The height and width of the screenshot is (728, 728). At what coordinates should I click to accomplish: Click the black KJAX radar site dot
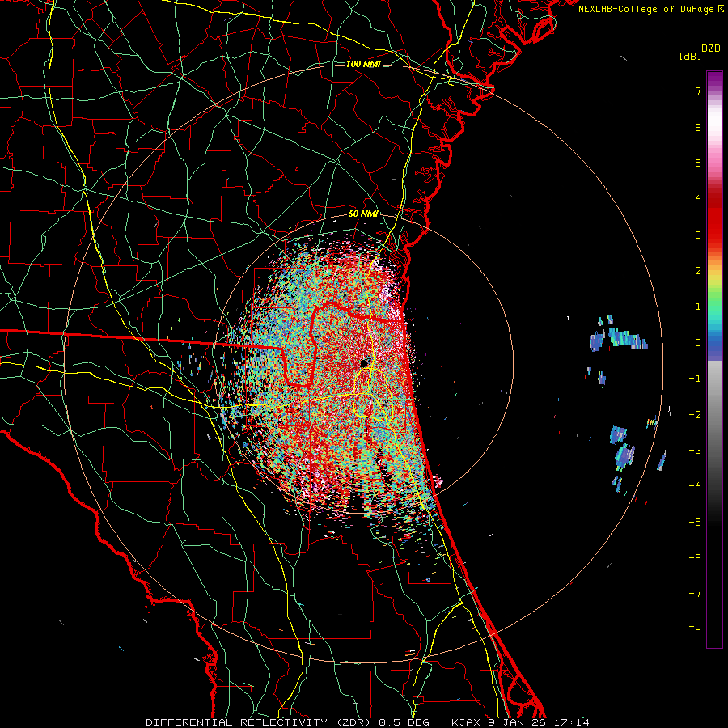pyautogui.click(x=365, y=362)
